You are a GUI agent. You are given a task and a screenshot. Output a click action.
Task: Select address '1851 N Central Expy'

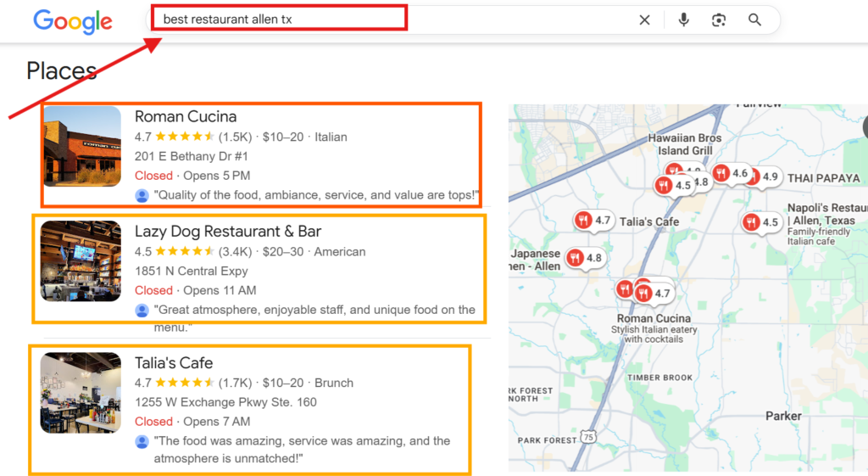(x=192, y=271)
